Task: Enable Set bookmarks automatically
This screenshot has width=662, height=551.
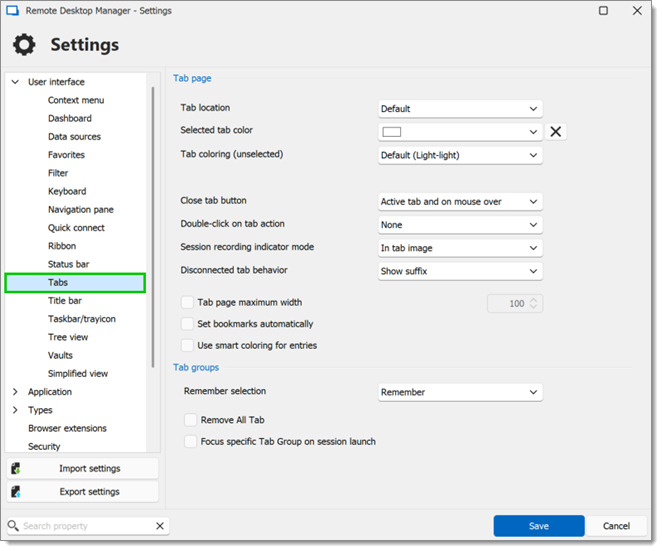Action: tap(187, 324)
